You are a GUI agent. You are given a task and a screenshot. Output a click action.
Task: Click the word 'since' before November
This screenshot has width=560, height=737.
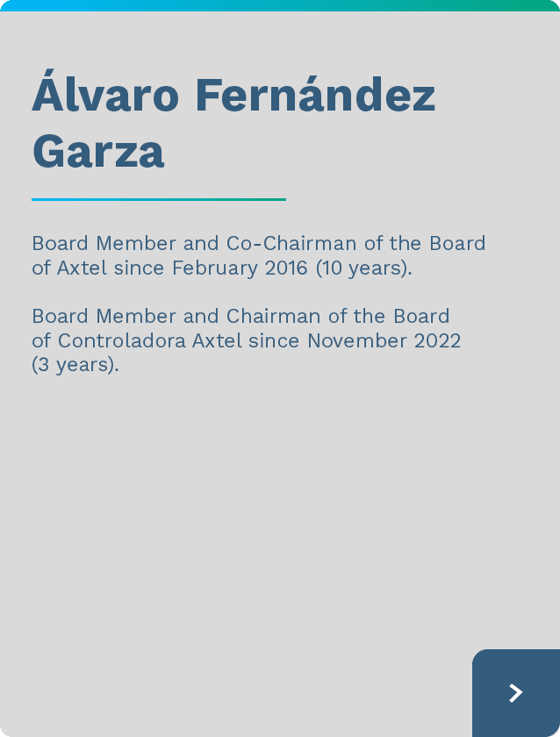pos(275,340)
